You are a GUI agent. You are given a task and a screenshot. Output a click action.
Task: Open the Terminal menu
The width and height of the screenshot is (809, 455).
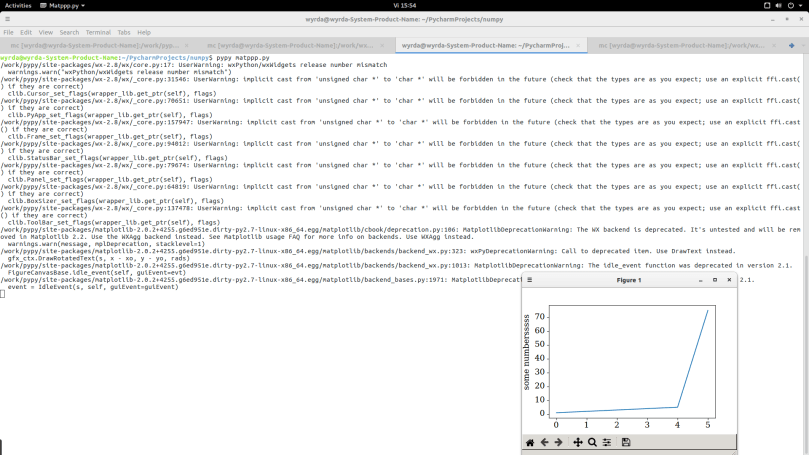[98, 32]
